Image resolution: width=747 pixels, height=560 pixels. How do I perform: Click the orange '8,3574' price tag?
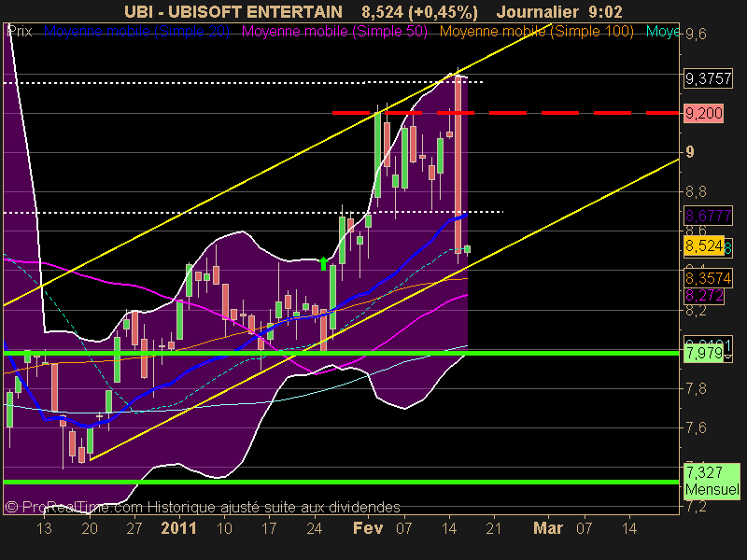coord(708,278)
